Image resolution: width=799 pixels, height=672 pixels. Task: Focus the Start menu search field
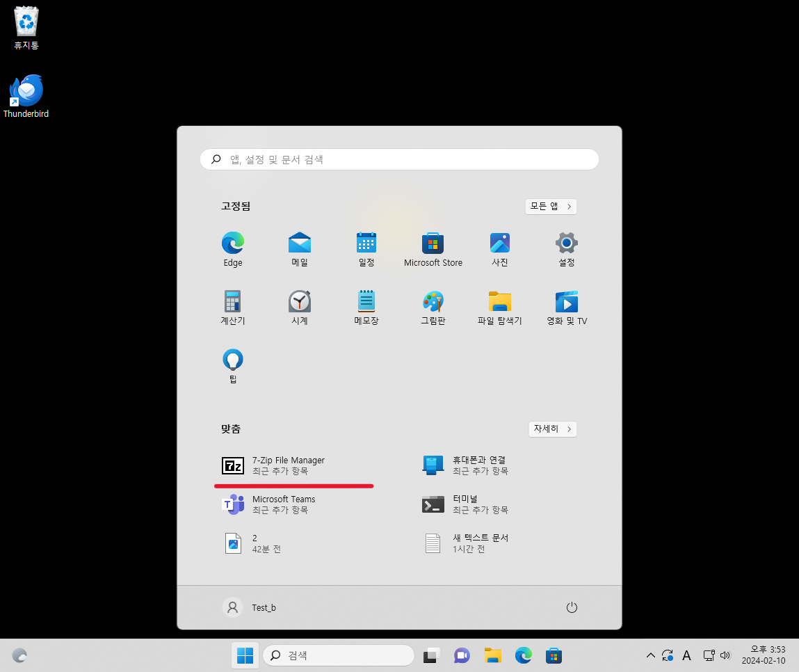point(399,159)
